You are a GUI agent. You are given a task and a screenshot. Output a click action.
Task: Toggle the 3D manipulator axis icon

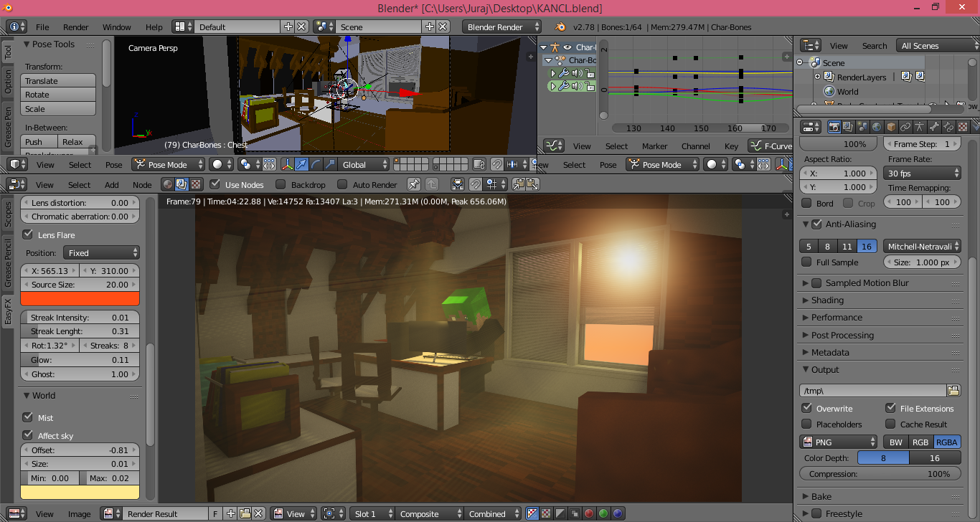287,164
